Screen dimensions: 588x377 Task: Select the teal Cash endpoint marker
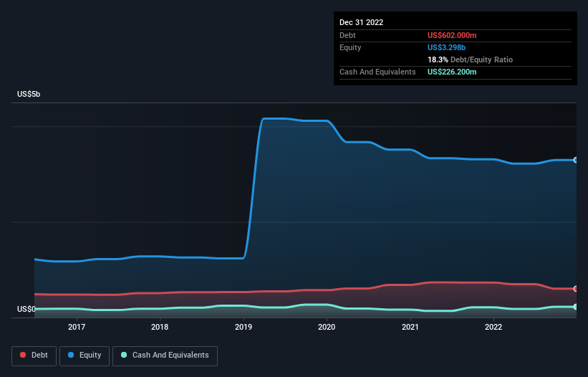(x=576, y=307)
